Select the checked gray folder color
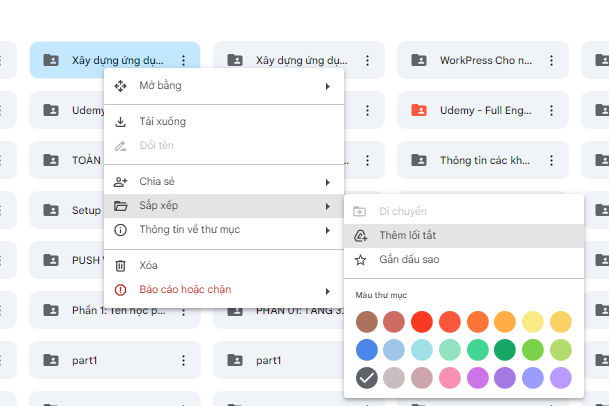The width and height of the screenshot is (609, 406). (367, 379)
